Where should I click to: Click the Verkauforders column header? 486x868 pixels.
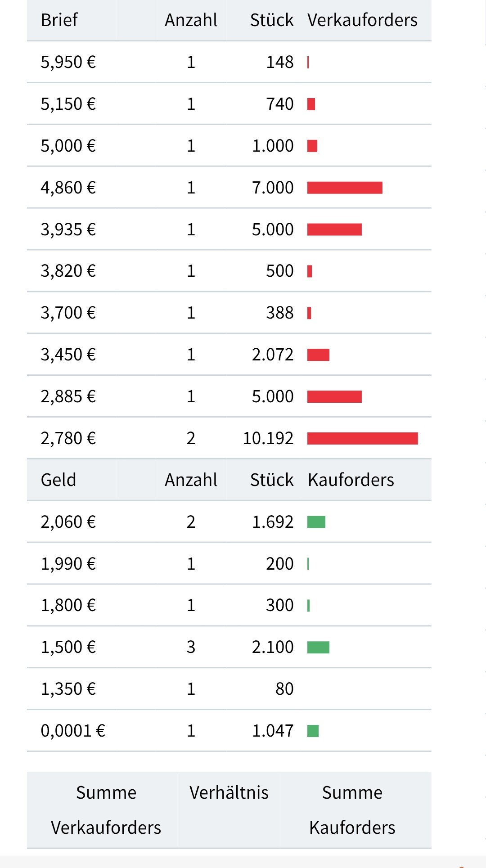coord(362,20)
